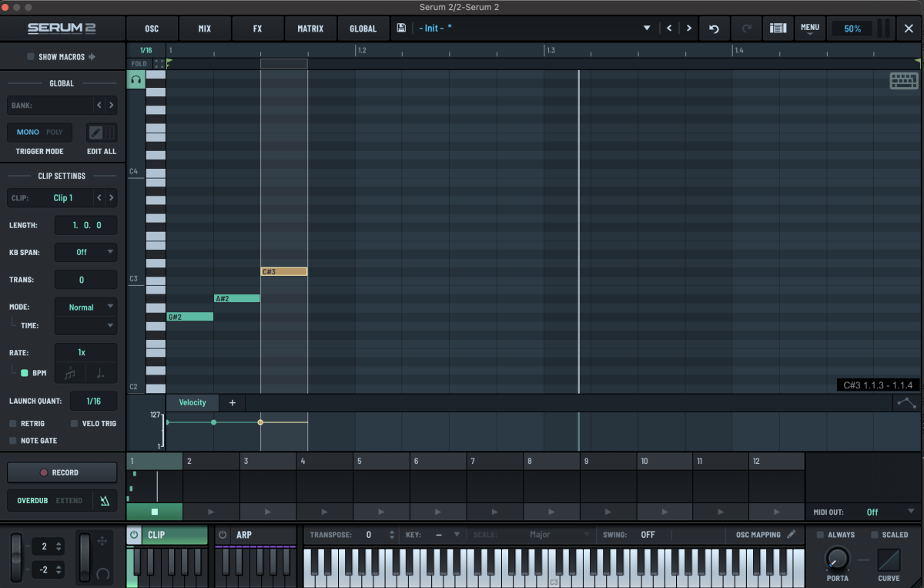Click the velocity lane curve icon
The height and width of the screenshot is (588, 924).
[906, 403]
